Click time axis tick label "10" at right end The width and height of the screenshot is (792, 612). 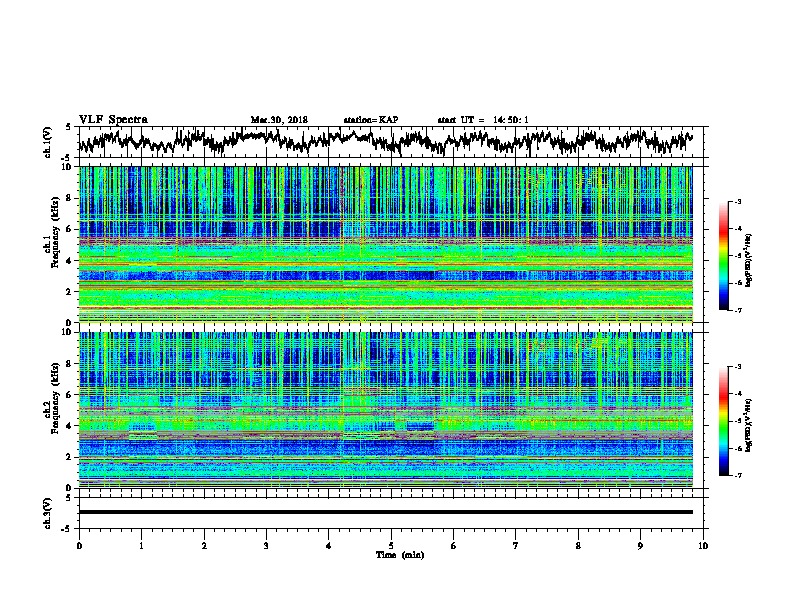tap(703, 546)
